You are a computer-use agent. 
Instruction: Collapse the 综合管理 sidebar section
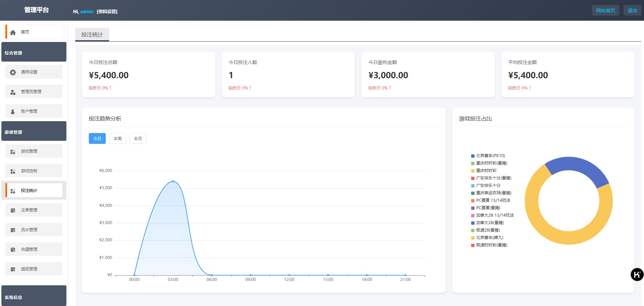[34, 52]
